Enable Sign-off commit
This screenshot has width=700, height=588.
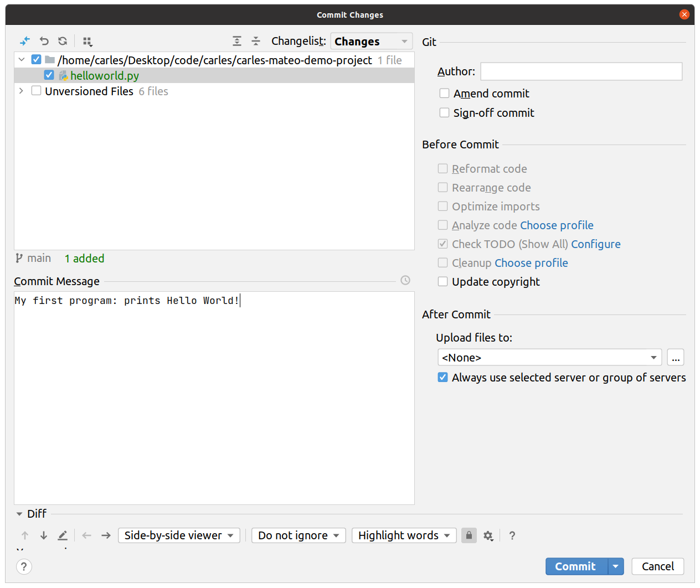click(x=444, y=112)
